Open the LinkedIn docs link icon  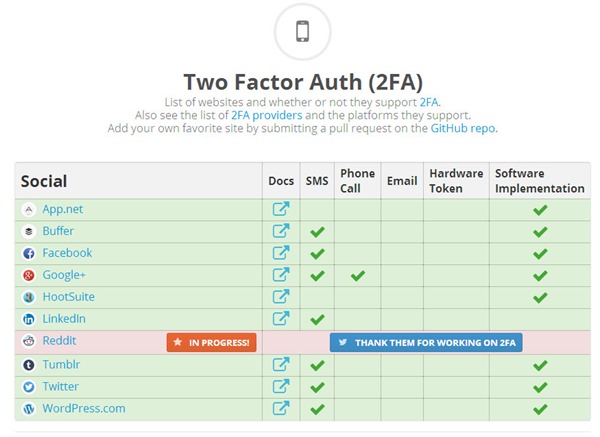281,320
